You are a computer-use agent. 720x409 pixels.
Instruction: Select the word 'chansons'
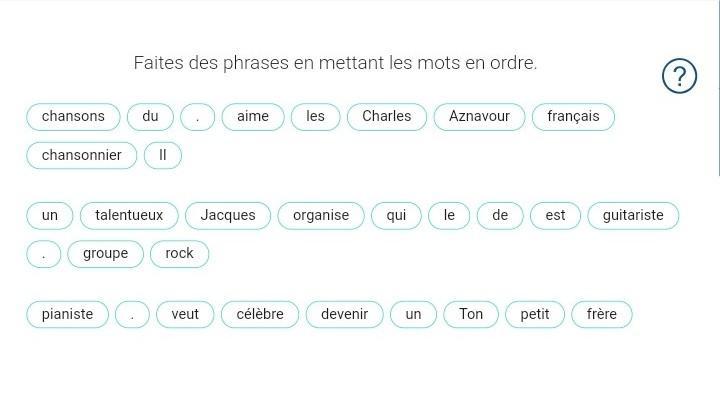(73, 117)
